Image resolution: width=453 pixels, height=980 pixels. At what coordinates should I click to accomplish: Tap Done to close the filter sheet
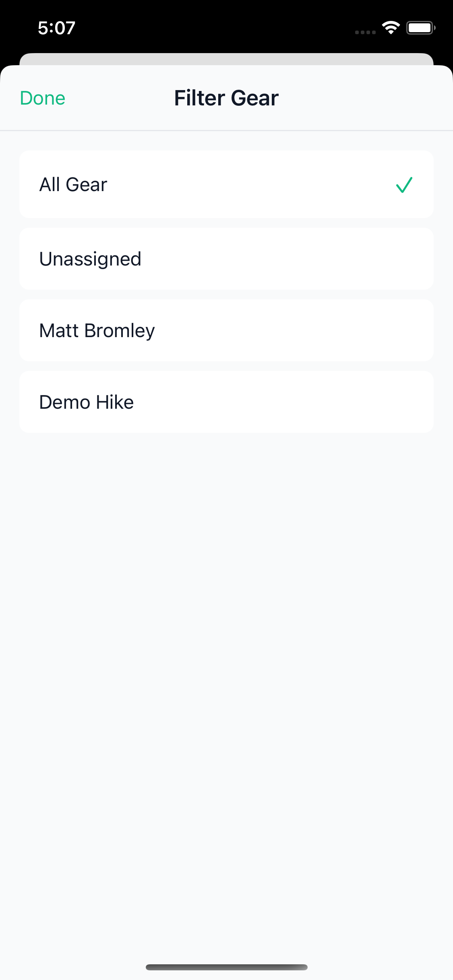point(43,98)
